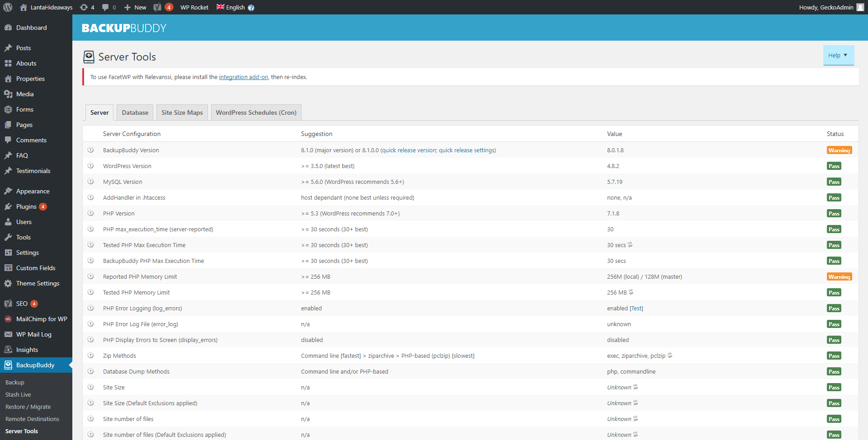Go to LantaHideaways site home
This screenshot has width=868, height=440.
click(46, 7)
